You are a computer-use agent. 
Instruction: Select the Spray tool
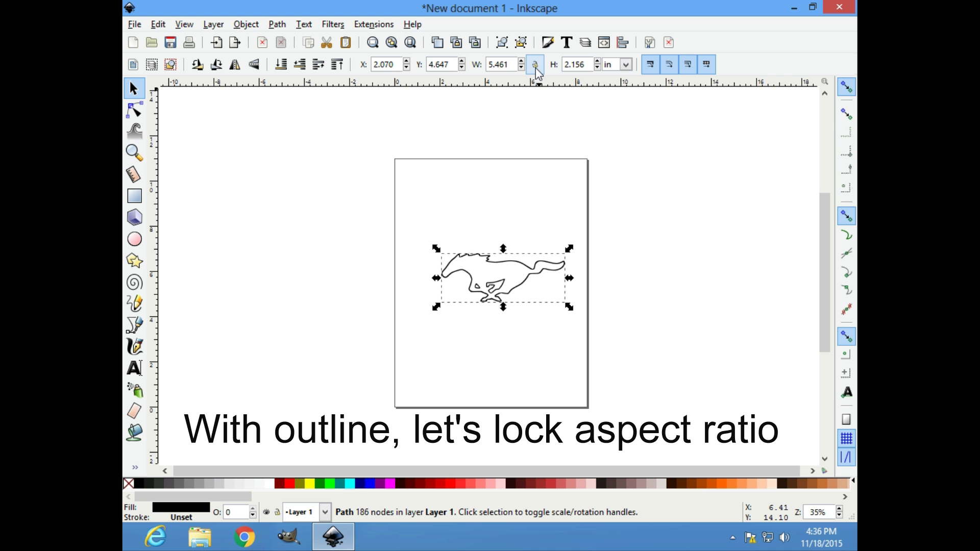[134, 390]
